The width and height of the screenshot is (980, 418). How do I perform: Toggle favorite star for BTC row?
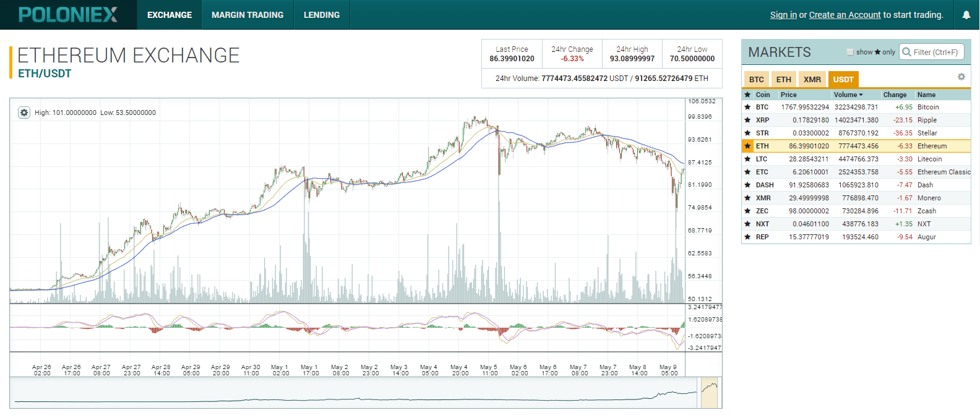coord(747,107)
